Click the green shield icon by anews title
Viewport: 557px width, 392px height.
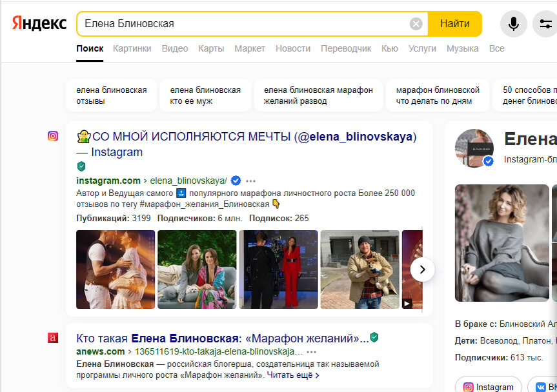[374, 337]
